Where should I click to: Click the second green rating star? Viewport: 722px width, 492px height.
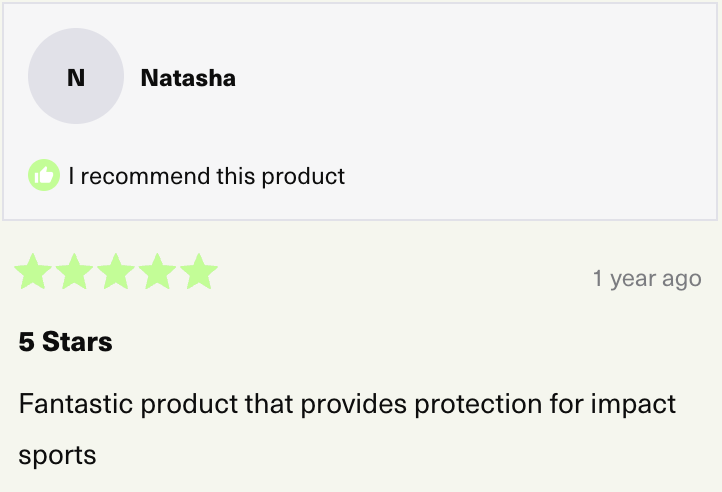coord(75,272)
